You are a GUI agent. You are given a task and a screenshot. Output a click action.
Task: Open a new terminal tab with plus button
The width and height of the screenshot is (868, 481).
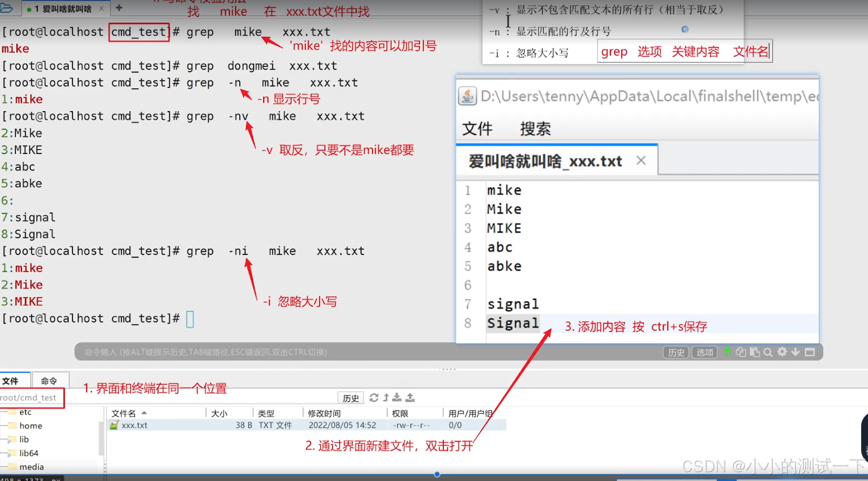tap(118, 8)
